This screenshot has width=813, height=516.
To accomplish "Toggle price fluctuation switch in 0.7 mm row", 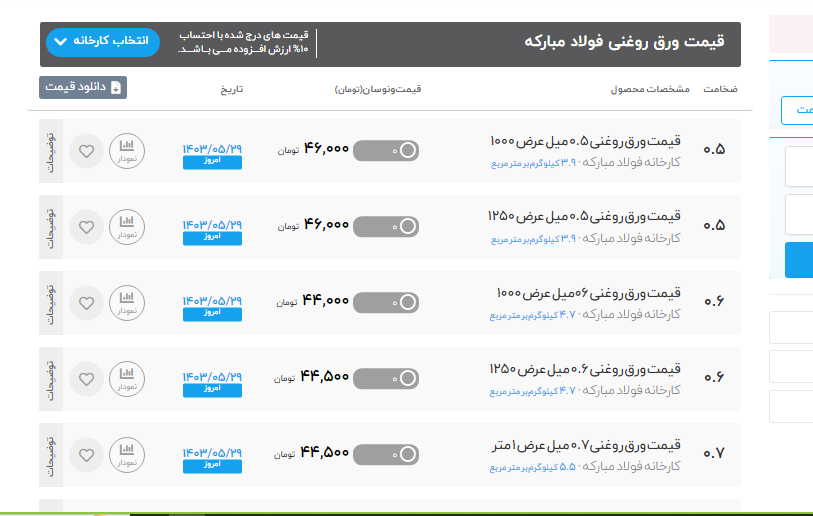I will coord(386,454).
